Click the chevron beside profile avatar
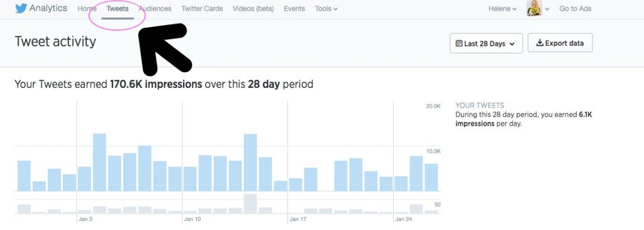This screenshot has width=644, height=230. coord(547,9)
